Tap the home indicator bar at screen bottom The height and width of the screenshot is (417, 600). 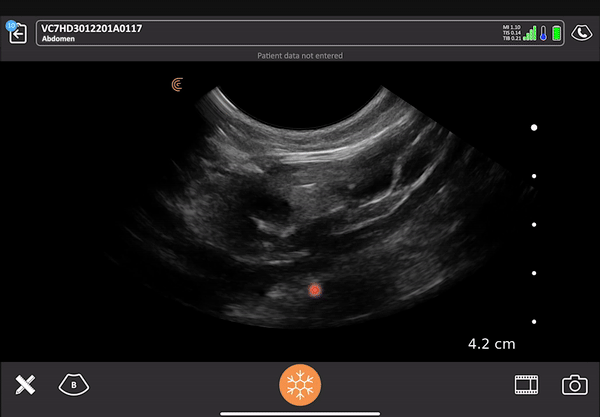click(x=300, y=411)
